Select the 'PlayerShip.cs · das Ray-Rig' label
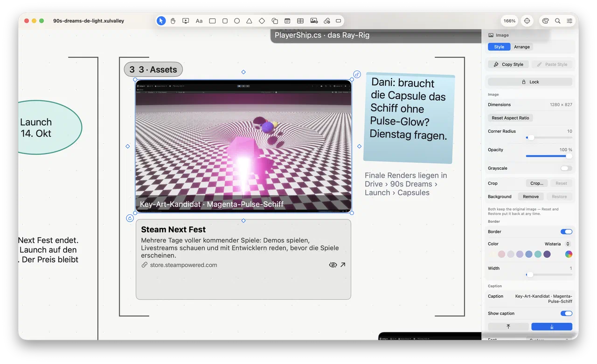The width and height of the screenshot is (597, 364). (322, 35)
